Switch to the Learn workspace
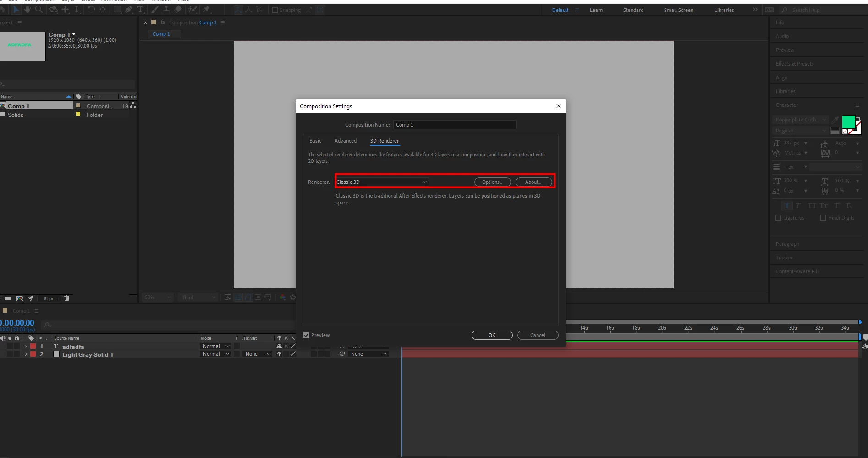The width and height of the screenshot is (868, 458). coord(596,10)
